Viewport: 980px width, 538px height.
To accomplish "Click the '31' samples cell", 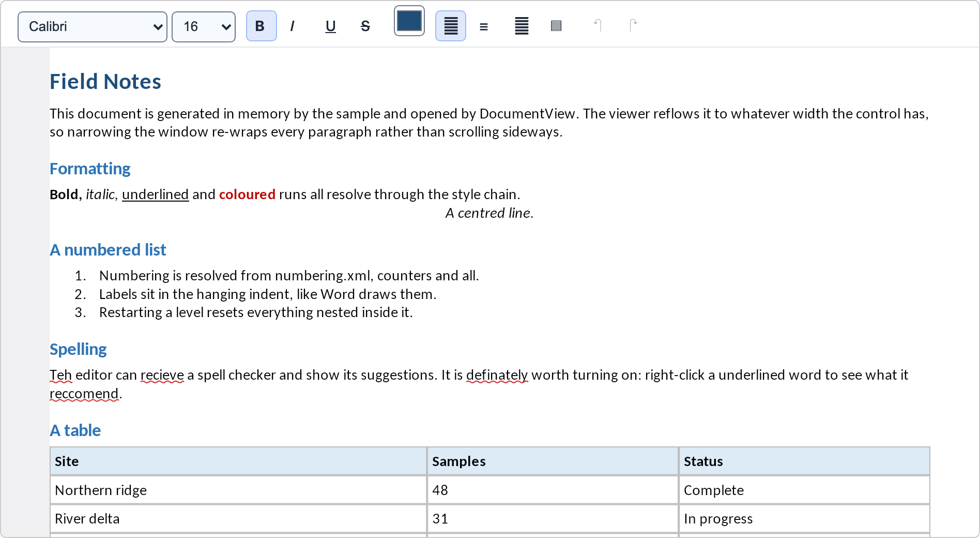I will point(553,519).
